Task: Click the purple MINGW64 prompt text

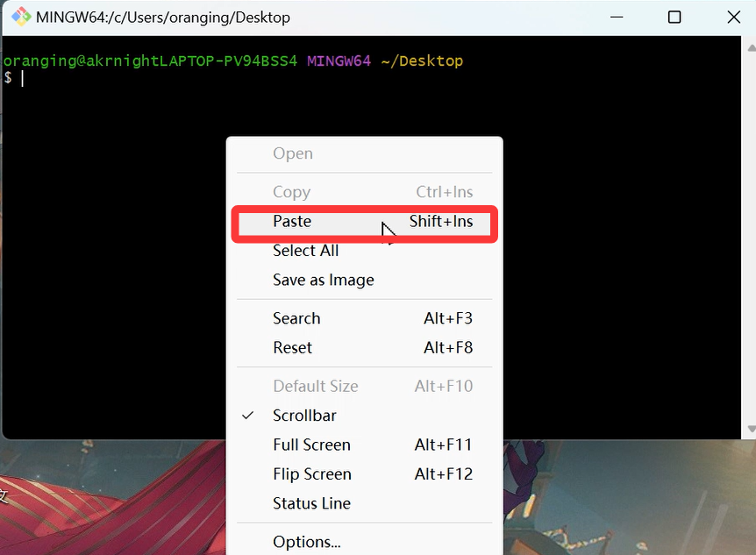Action: coord(339,61)
